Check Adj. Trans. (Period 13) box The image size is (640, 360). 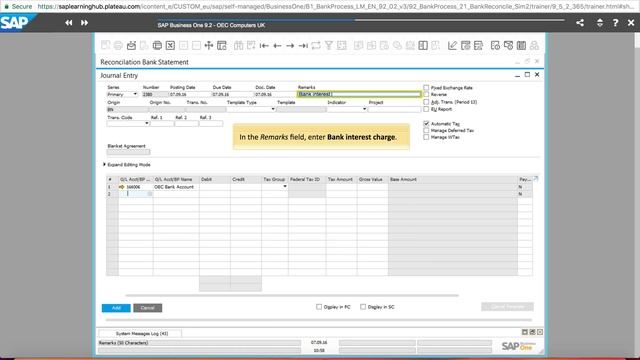coord(426,102)
